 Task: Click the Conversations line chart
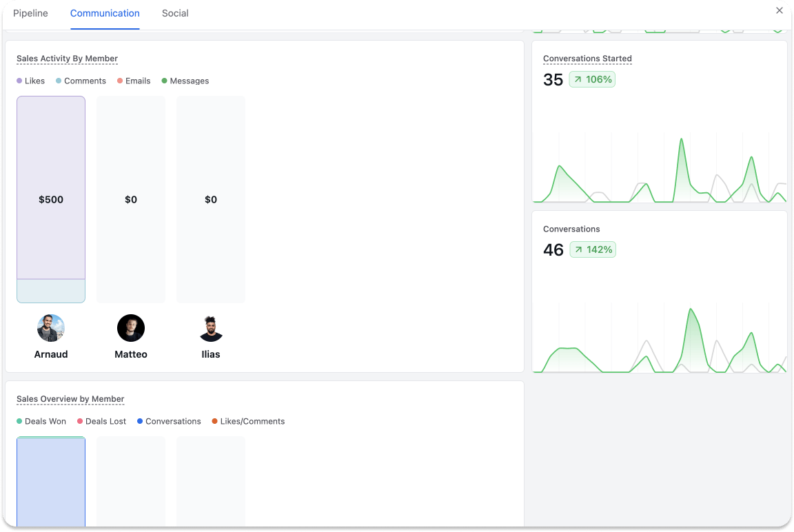pos(660,338)
